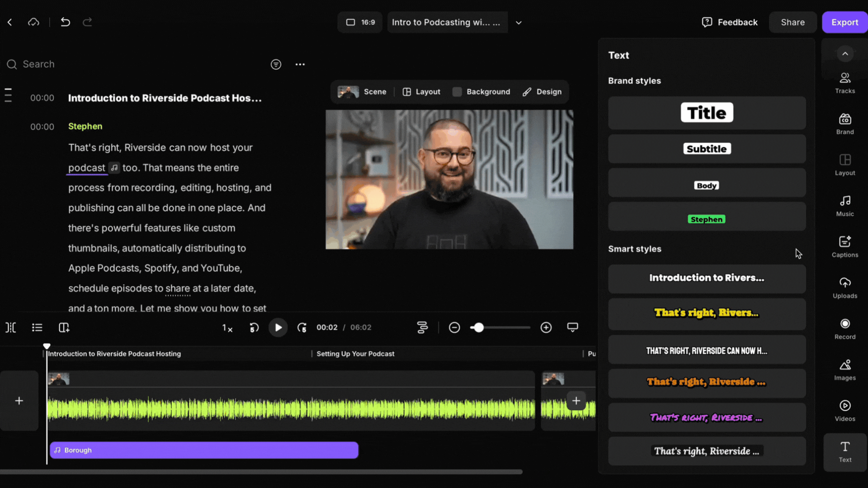Open the Scene tab above the preview
This screenshot has height=488, width=868.
[x=362, y=92]
